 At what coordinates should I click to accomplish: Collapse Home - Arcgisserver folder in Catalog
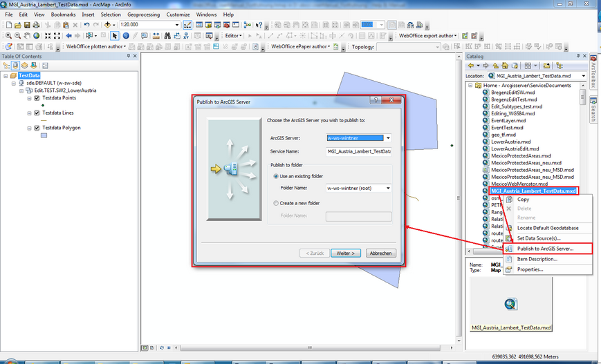[471, 86]
